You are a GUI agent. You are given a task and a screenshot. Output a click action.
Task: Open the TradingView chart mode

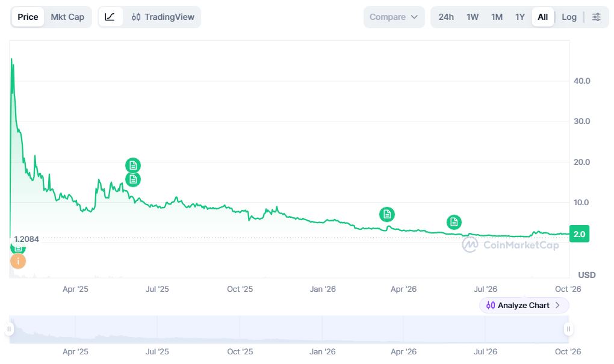coord(163,17)
